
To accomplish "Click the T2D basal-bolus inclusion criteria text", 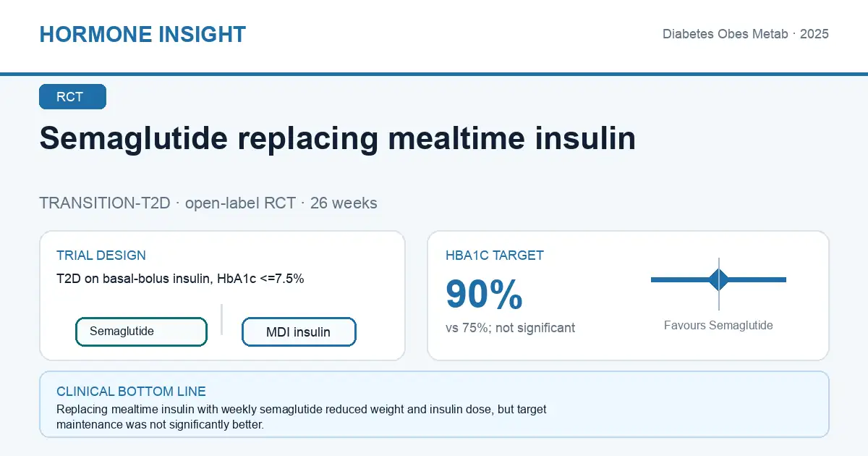I will (180, 279).
